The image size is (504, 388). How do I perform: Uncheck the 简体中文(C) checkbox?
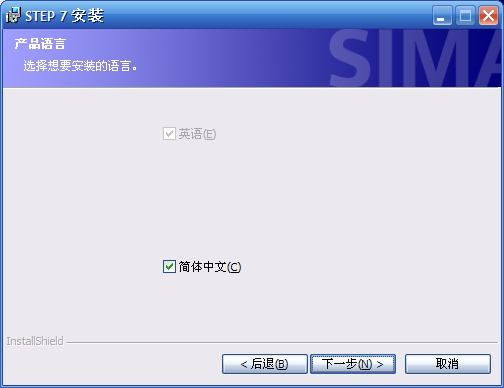(x=169, y=267)
